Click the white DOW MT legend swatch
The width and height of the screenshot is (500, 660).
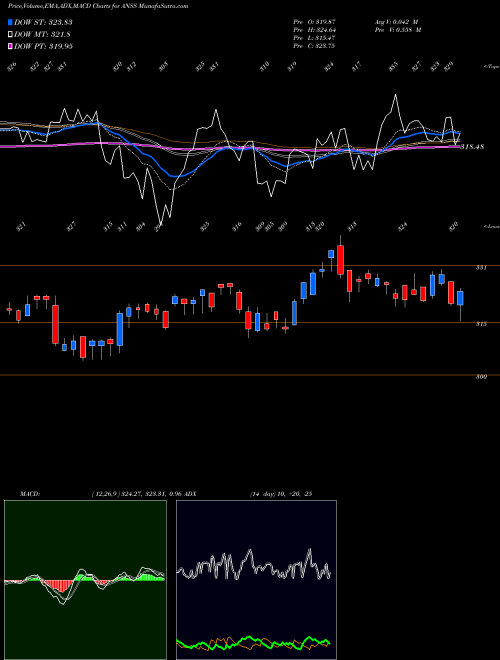(11, 34)
